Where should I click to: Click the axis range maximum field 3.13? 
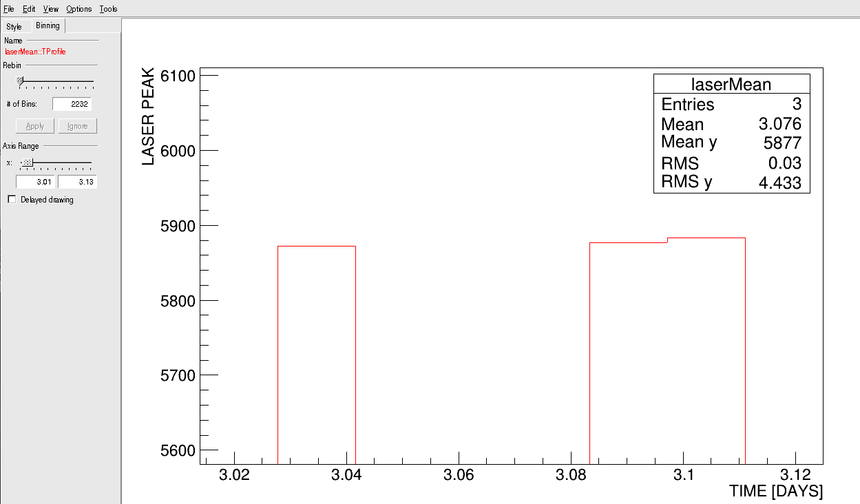(x=77, y=182)
